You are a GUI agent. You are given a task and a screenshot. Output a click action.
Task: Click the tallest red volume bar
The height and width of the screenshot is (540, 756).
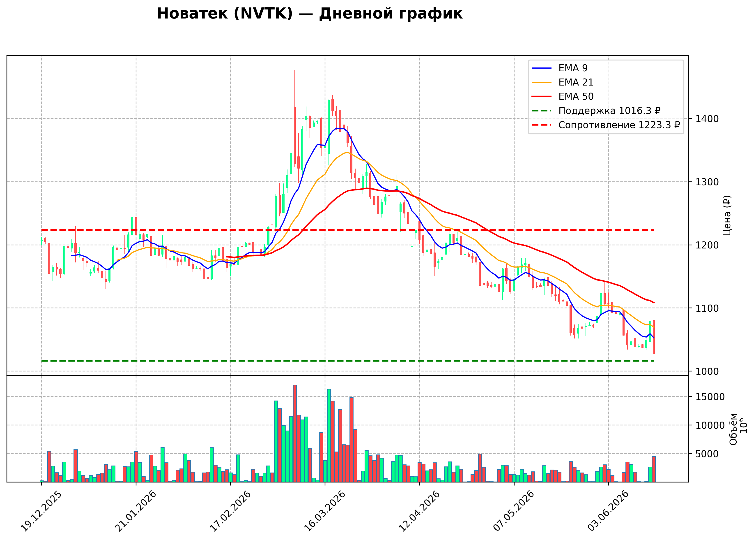(295, 433)
